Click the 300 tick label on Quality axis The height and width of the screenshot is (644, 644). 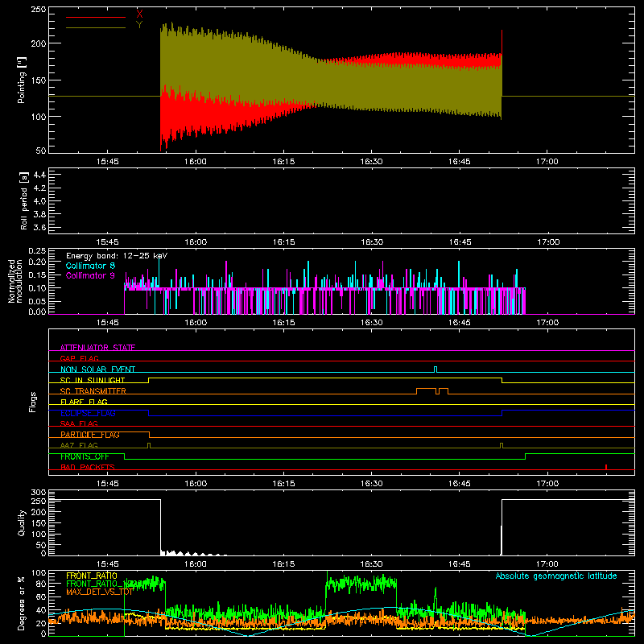tap(39, 492)
